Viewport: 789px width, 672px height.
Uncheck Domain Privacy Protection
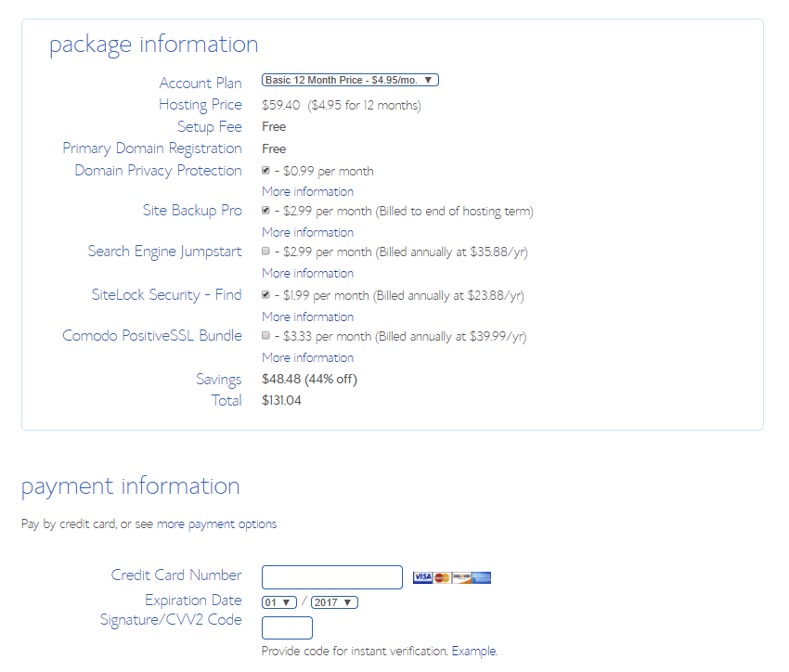[x=265, y=171]
